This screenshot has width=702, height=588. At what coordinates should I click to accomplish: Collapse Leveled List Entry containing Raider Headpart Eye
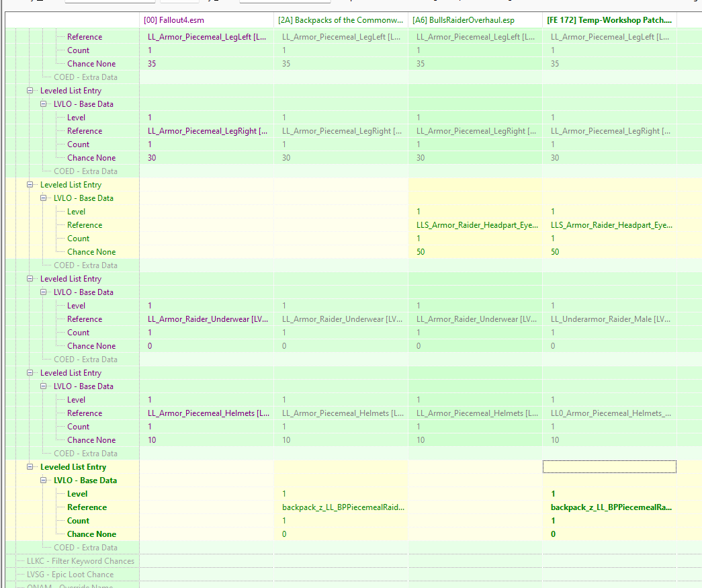coord(30,185)
